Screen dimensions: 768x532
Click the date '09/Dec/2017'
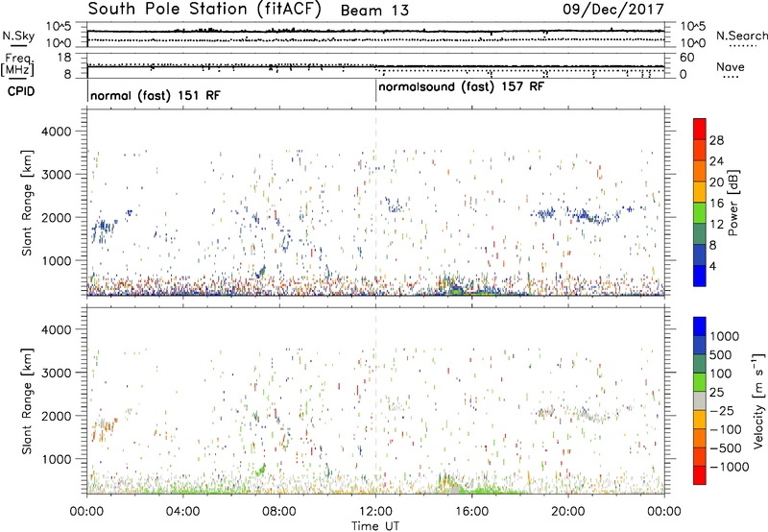pos(612,10)
